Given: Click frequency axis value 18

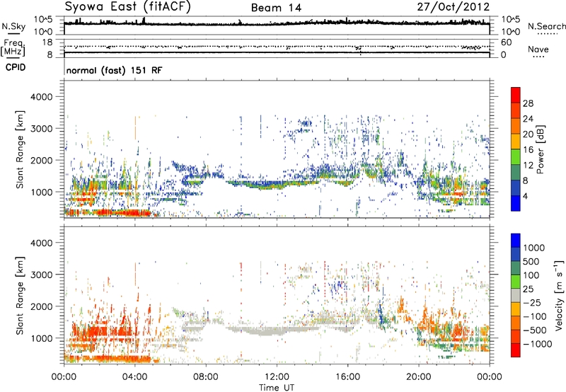Looking at the screenshot, I should tap(47, 42).
